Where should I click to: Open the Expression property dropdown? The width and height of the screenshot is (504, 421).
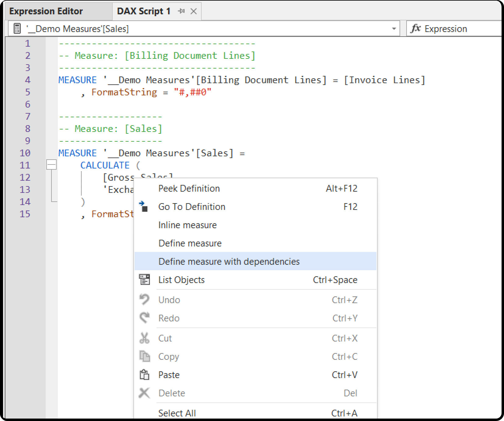tap(455, 29)
